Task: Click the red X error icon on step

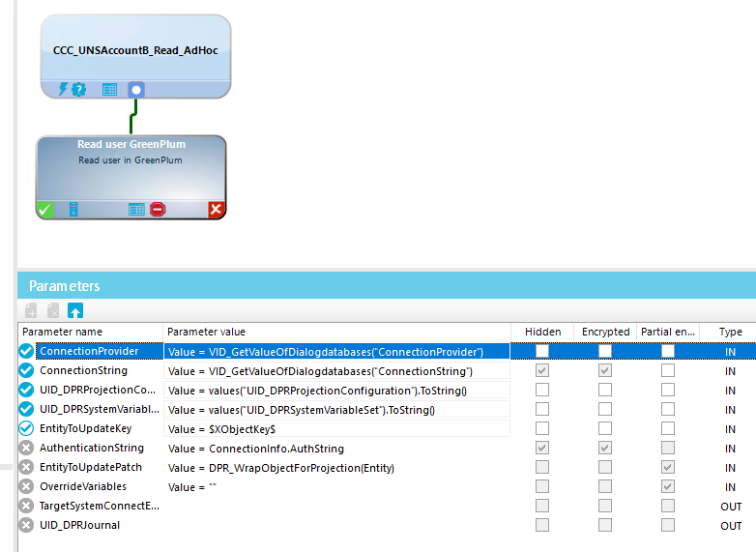Action: pos(216,209)
